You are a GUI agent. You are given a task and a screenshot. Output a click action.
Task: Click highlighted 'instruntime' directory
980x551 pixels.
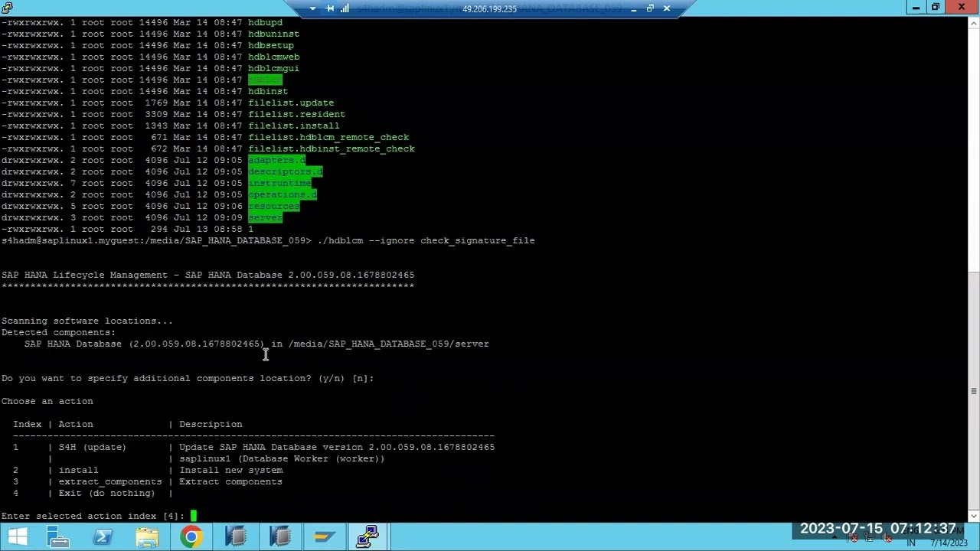tap(279, 183)
